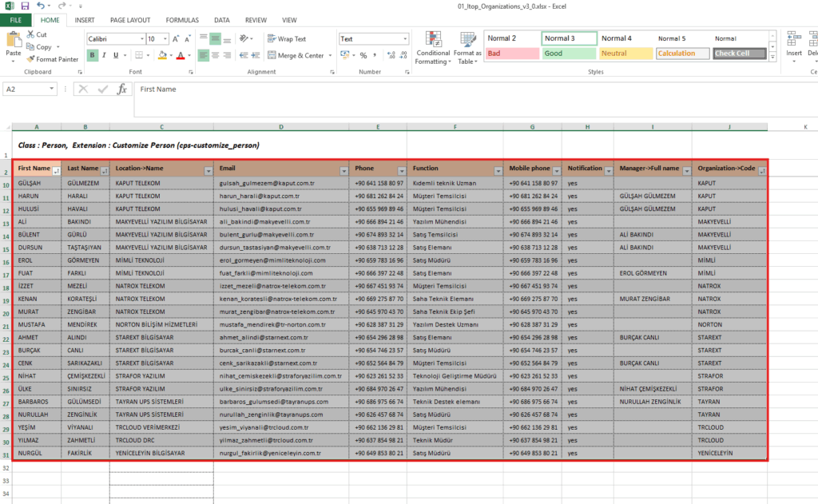
Task: Open the Last Name column filter dropdown
Action: [x=105, y=171]
